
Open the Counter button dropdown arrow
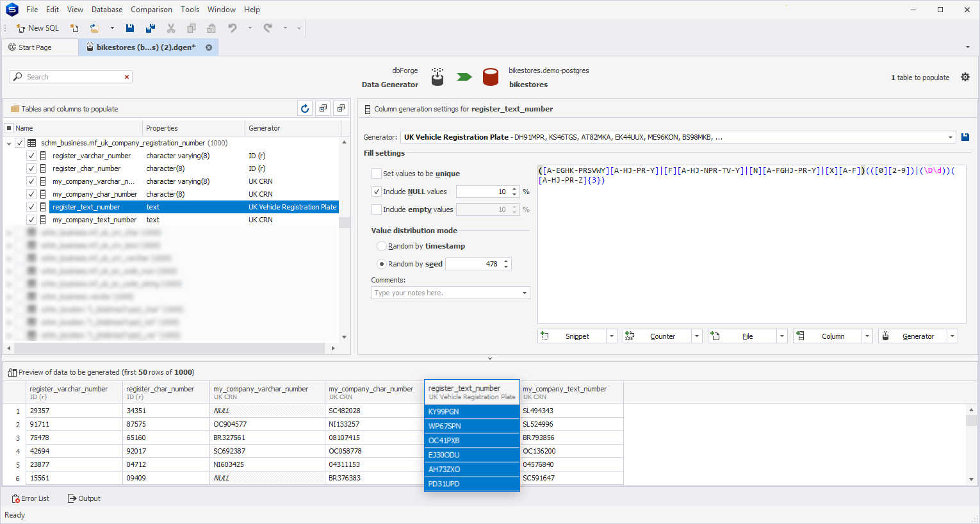coord(697,336)
